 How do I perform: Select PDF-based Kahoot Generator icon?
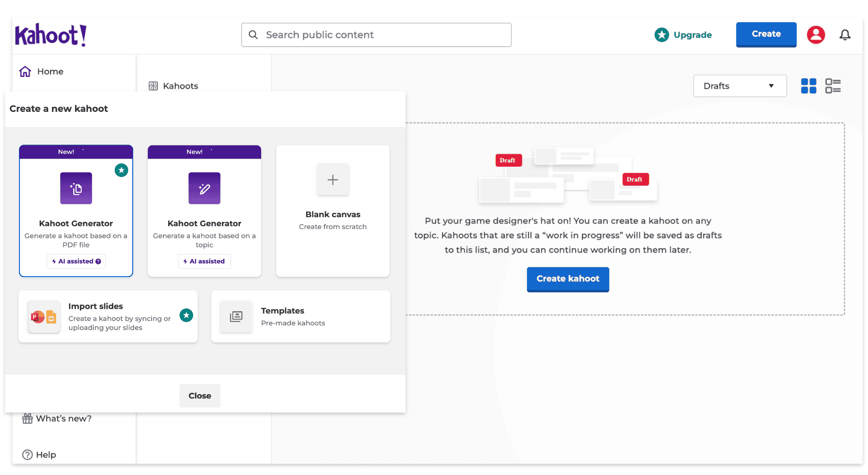coord(76,188)
